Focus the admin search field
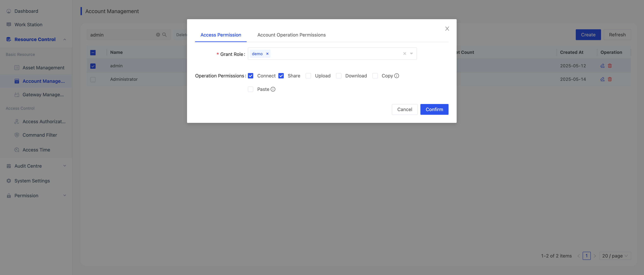Viewport: 644px width, 275px height. (122, 35)
